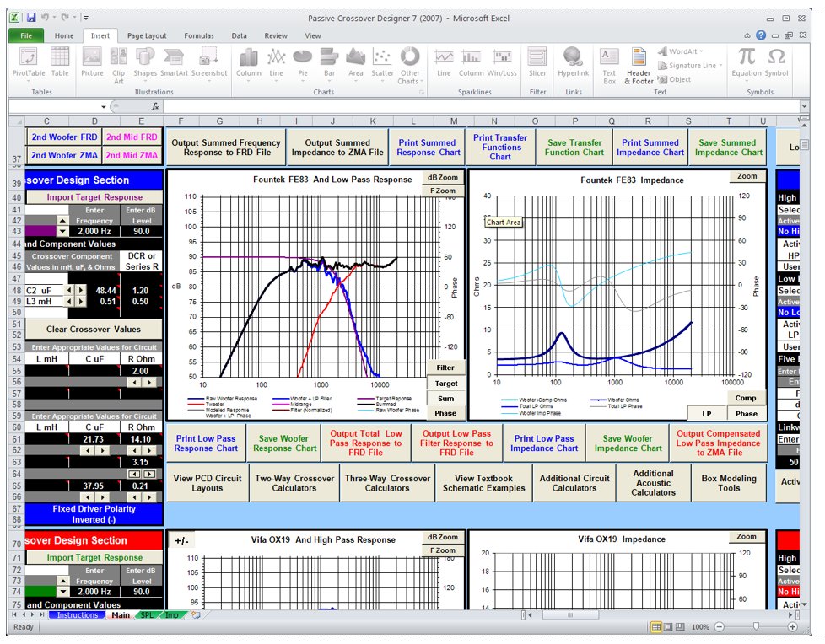The height and width of the screenshot is (644, 825).
Task: Toggle the Target trace button
Action: [x=445, y=384]
